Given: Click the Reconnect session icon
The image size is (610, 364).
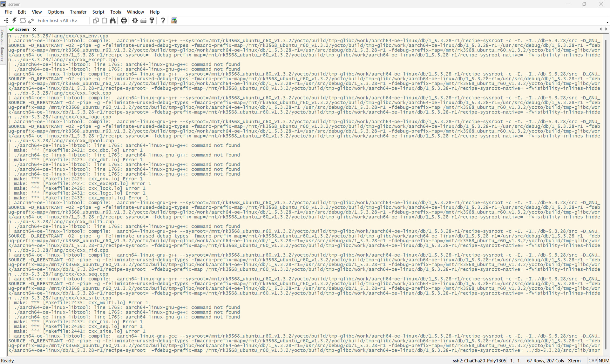Looking at the screenshot, I should pyautogui.click(x=23, y=21).
